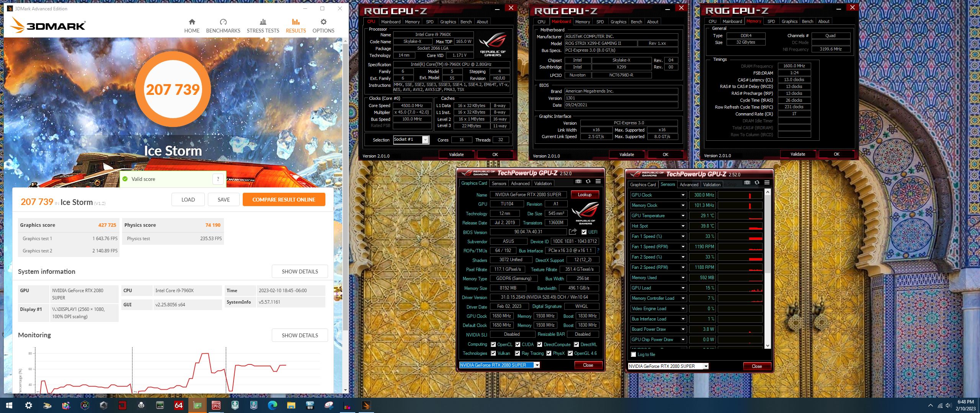Open Memory Clock sensor dropdown

pos(683,205)
